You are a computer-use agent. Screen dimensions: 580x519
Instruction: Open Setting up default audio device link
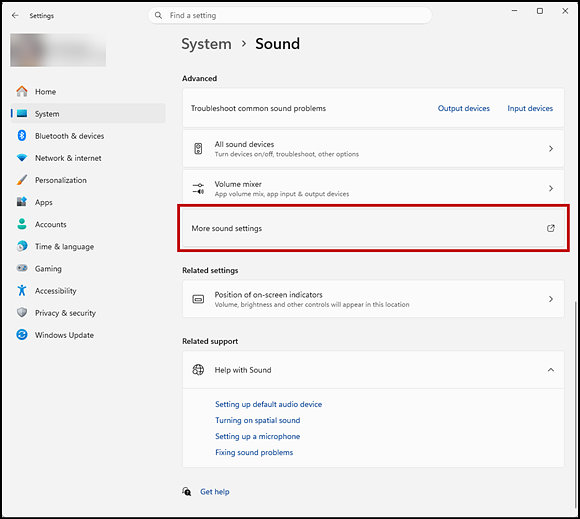pos(269,404)
